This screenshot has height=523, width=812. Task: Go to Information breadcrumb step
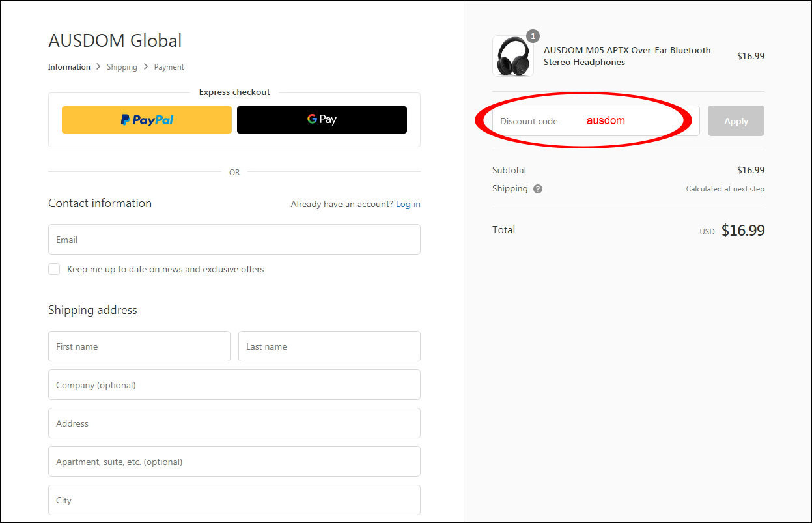coord(69,67)
